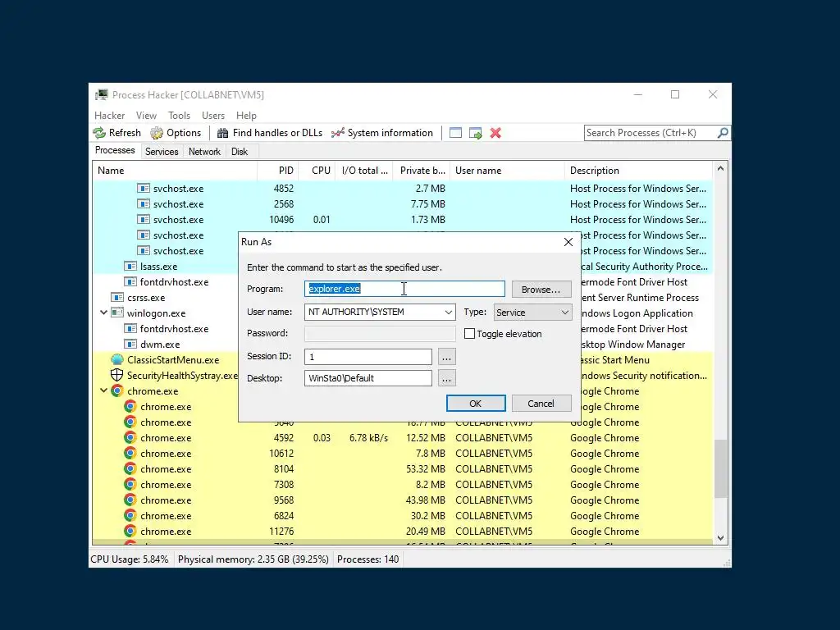Click the scrollbar down arrow

(720, 538)
